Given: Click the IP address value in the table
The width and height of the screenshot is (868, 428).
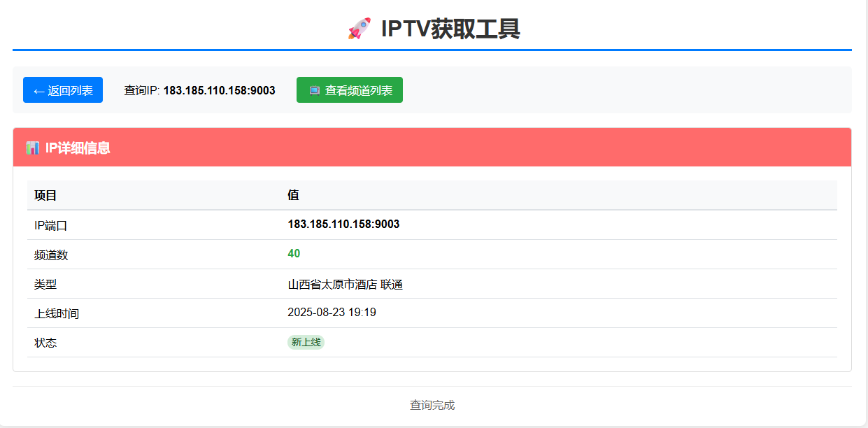Looking at the screenshot, I should point(343,224).
